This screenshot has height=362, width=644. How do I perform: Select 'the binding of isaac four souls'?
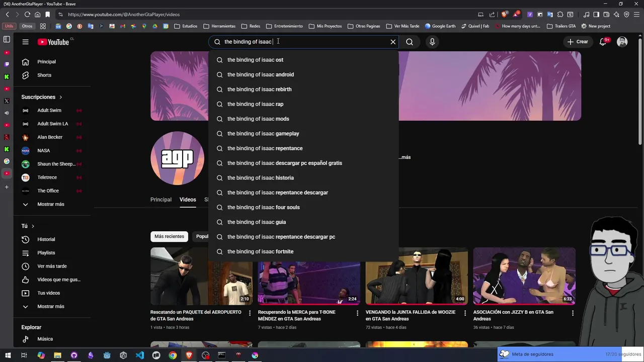pyautogui.click(x=303, y=207)
